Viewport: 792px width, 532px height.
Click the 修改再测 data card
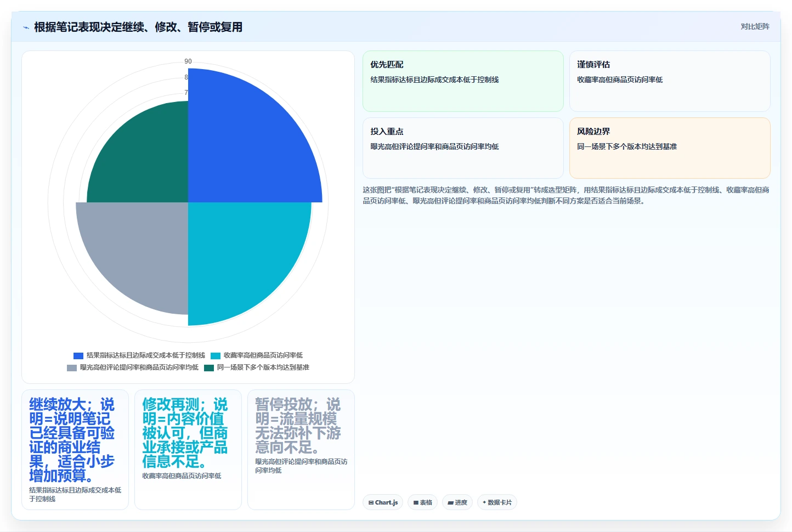pos(188,450)
